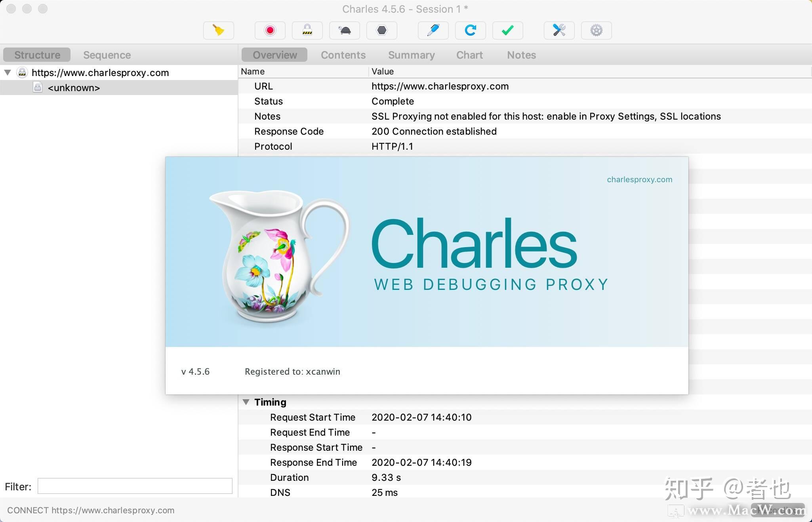This screenshot has height=522, width=812.
Task: Enable throttling with the turtle icon
Action: 344,30
